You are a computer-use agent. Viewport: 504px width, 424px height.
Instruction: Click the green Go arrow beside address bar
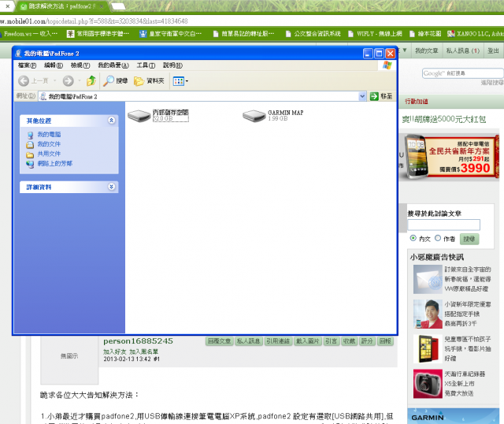pyautogui.click(x=374, y=96)
